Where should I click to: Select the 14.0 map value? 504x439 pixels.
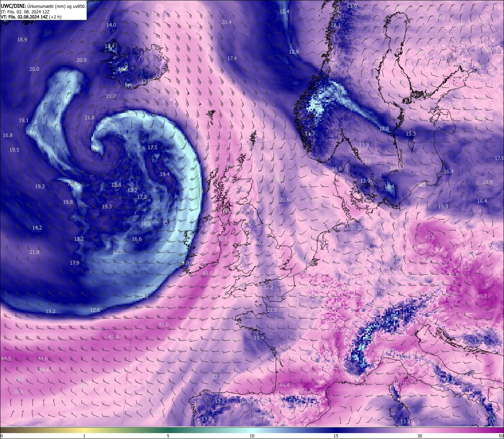[111, 25]
